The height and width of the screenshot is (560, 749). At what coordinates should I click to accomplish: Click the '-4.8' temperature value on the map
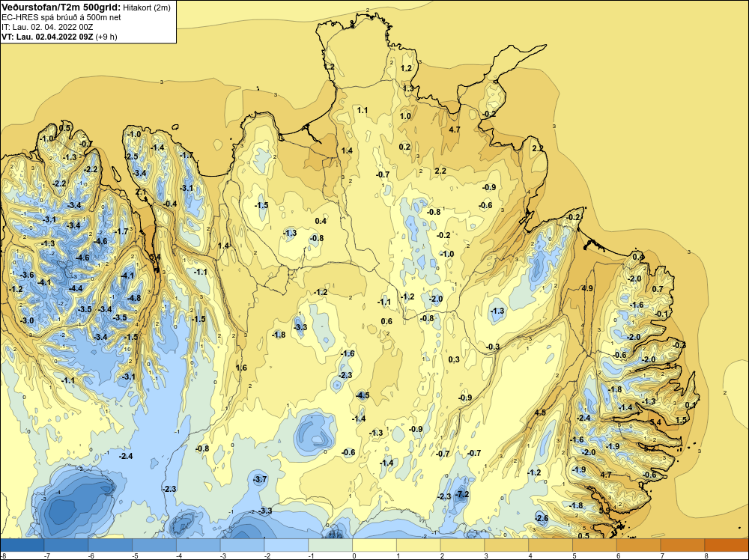[x=134, y=298]
